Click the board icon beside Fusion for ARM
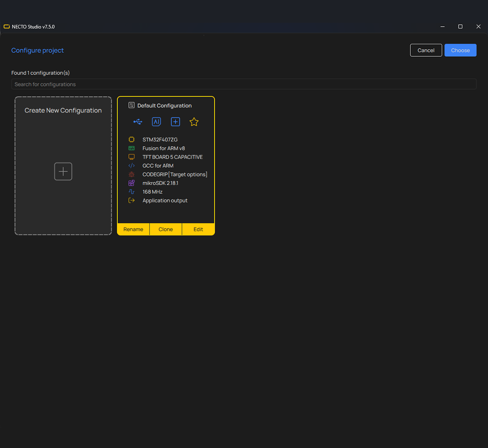Viewport: 488px width, 448px height. 132,148
